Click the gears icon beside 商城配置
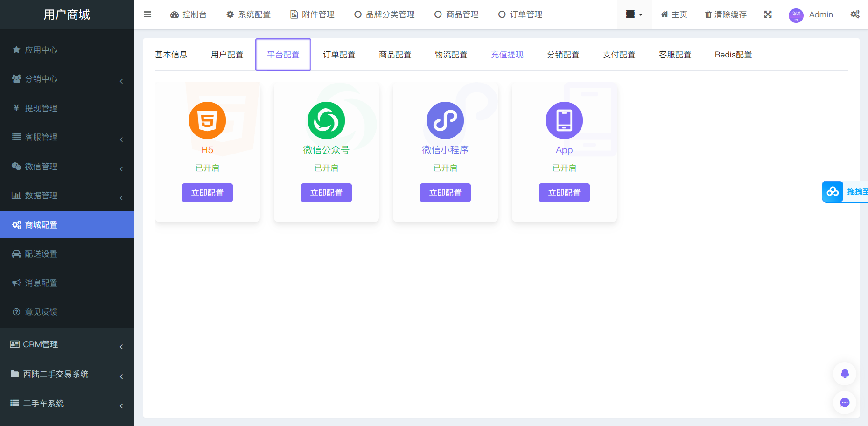868x426 pixels. (x=16, y=224)
